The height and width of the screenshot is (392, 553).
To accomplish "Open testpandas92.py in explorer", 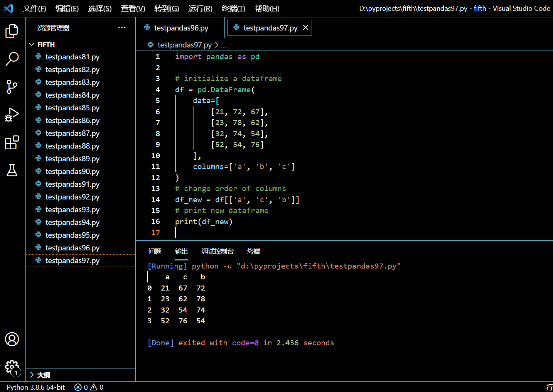I will [x=81, y=197].
